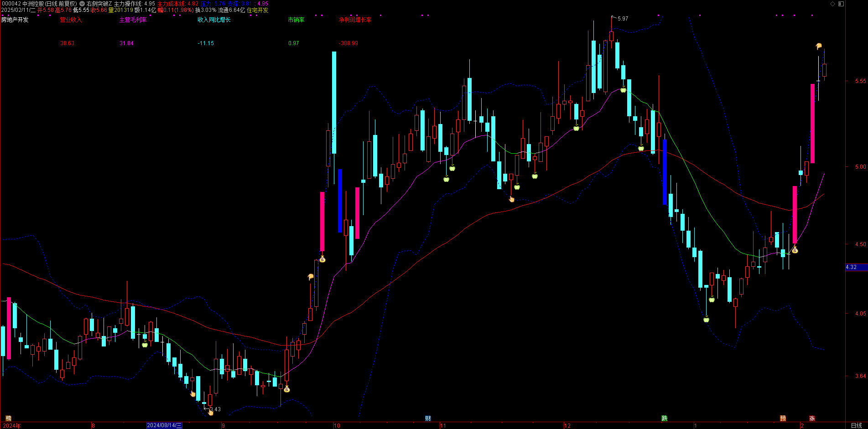Click the 5.00 price axis label
The height and width of the screenshot is (429, 868).
pyautogui.click(x=860, y=167)
